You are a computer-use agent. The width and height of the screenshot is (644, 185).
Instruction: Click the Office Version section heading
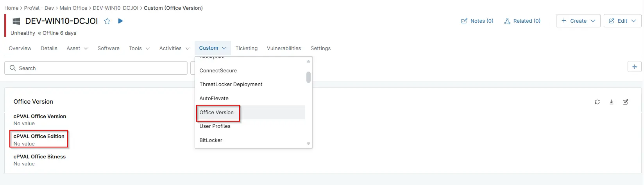click(33, 102)
